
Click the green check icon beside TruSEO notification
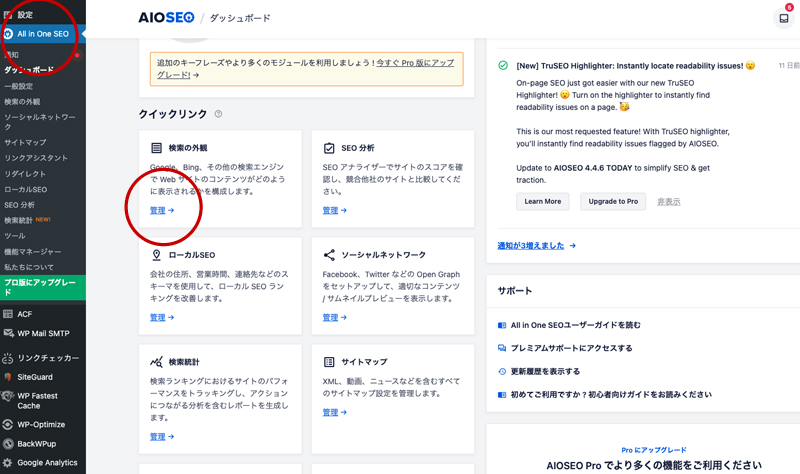click(503, 65)
